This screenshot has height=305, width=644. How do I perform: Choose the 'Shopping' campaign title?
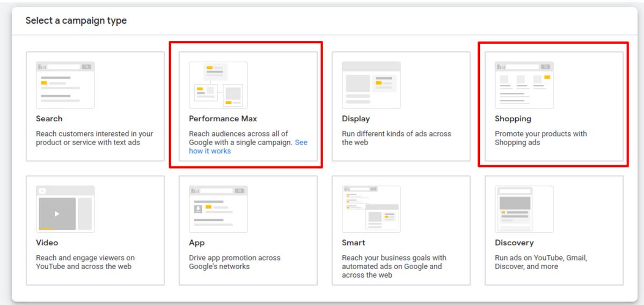pos(513,119)
